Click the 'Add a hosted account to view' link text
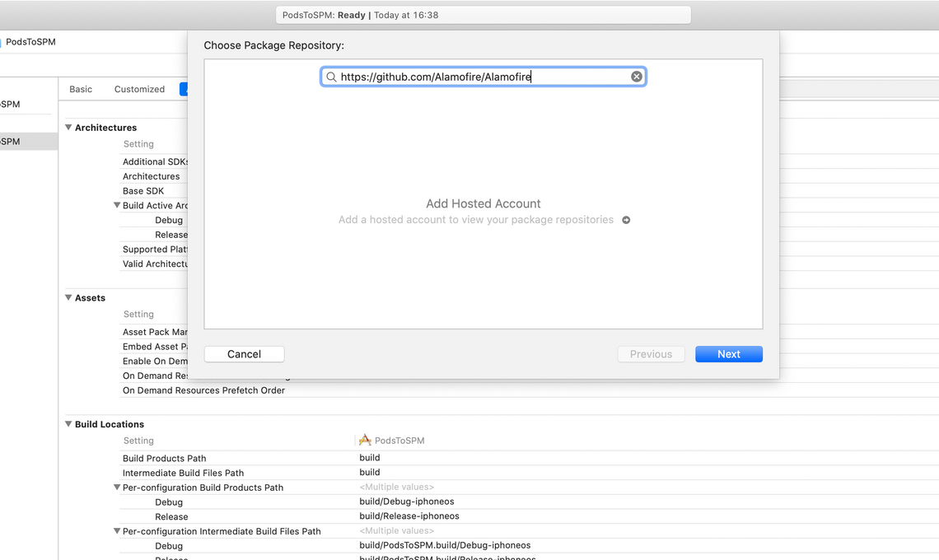Image resolution: width=939 pixels, height=560 pixels. [476, 220]
